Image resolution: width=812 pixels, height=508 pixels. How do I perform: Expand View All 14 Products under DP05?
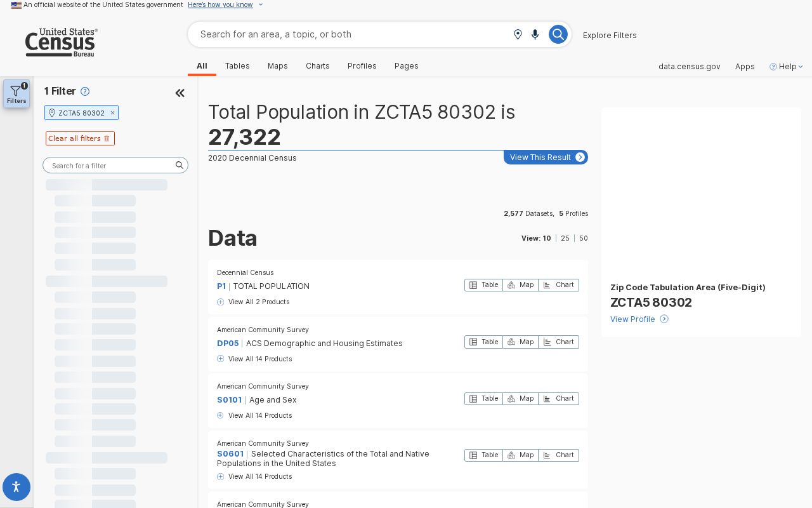(254, 359)
